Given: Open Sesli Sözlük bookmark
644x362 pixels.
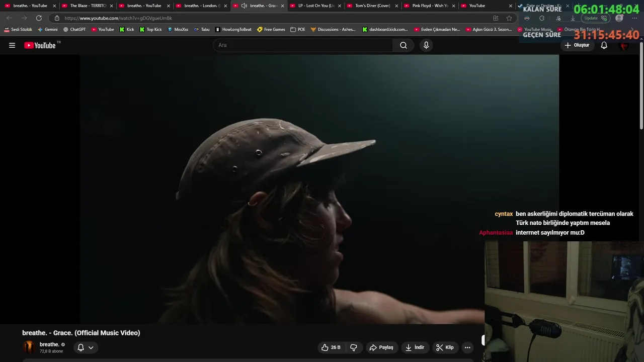Looking at the screenshot, I should tap(18, 30).
